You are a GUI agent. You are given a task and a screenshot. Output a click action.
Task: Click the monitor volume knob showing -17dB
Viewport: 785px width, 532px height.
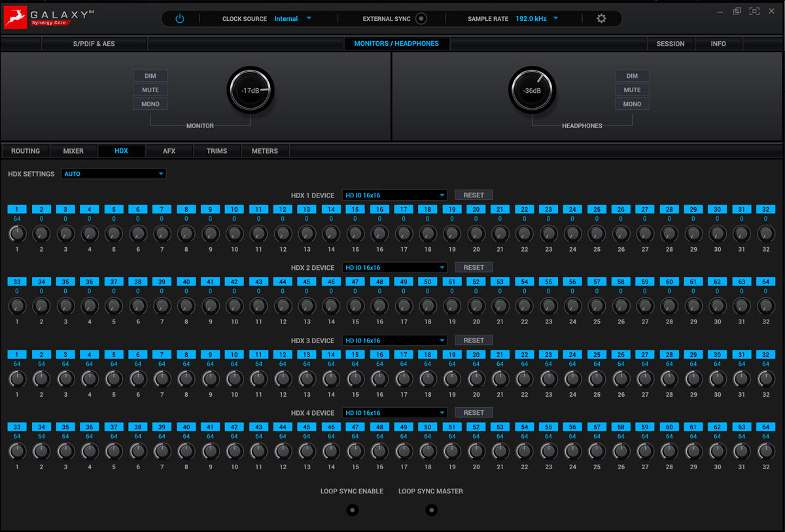(x=251, y=90)
